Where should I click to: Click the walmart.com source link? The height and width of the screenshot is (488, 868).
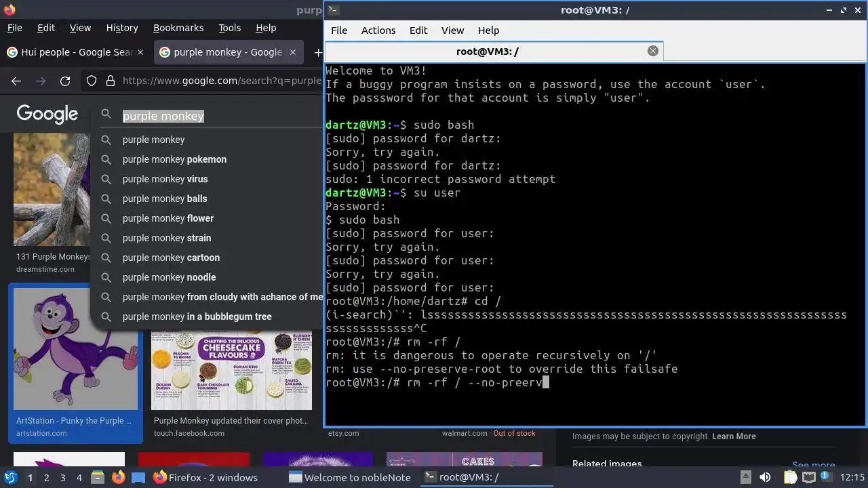click(465, 433)
